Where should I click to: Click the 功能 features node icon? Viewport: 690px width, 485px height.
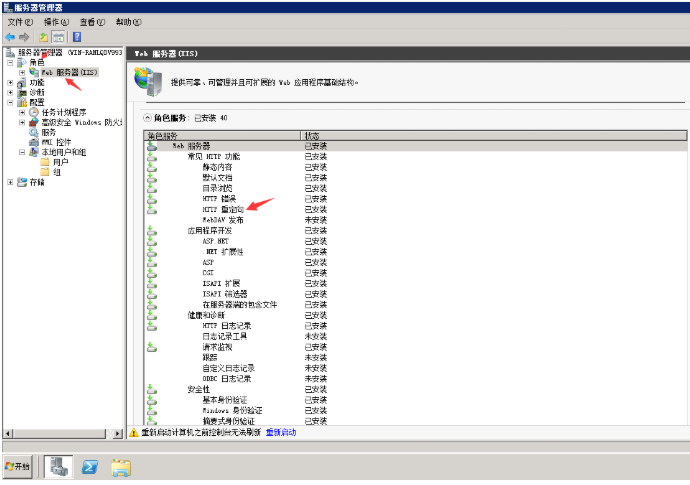point(22,83)
